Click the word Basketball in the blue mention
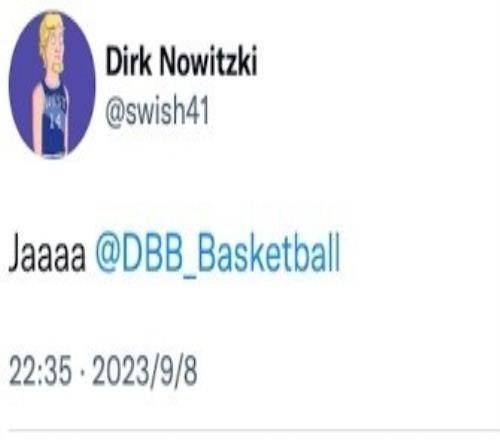Image resolution: width=500 pixels, height=440 pixels. (269, 252)
